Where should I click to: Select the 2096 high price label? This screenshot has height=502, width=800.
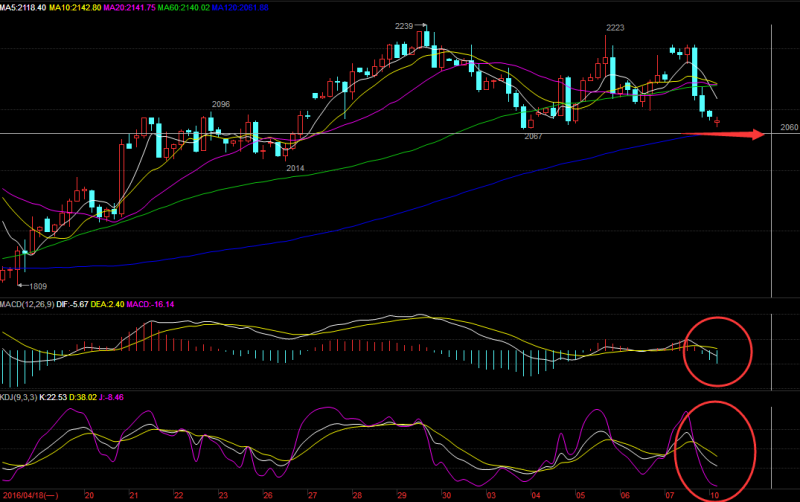coord(221,104)
